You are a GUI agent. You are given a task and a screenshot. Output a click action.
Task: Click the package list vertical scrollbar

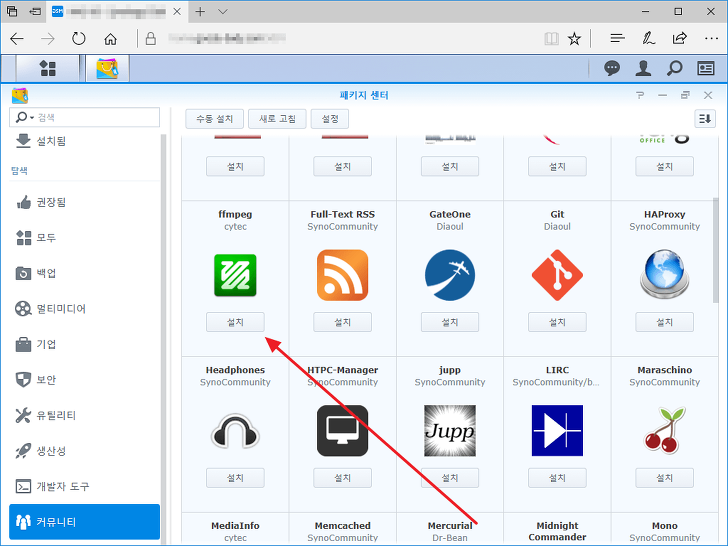tap(715, 251)
